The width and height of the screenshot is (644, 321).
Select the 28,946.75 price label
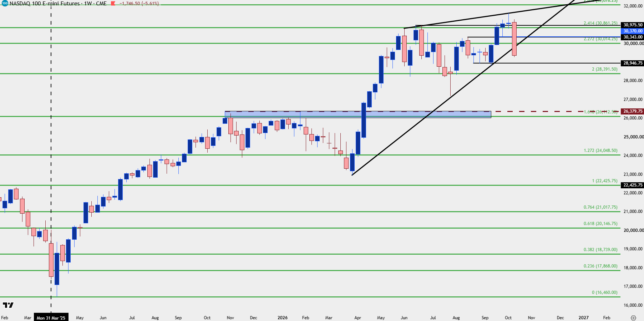pyautogui.click(x=633, y=63)
